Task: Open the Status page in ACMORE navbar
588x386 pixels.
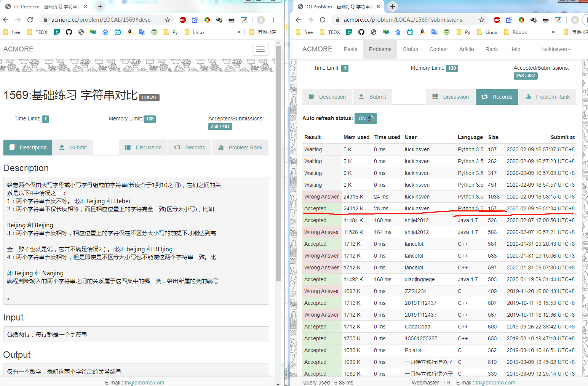Action: point(410,49)
